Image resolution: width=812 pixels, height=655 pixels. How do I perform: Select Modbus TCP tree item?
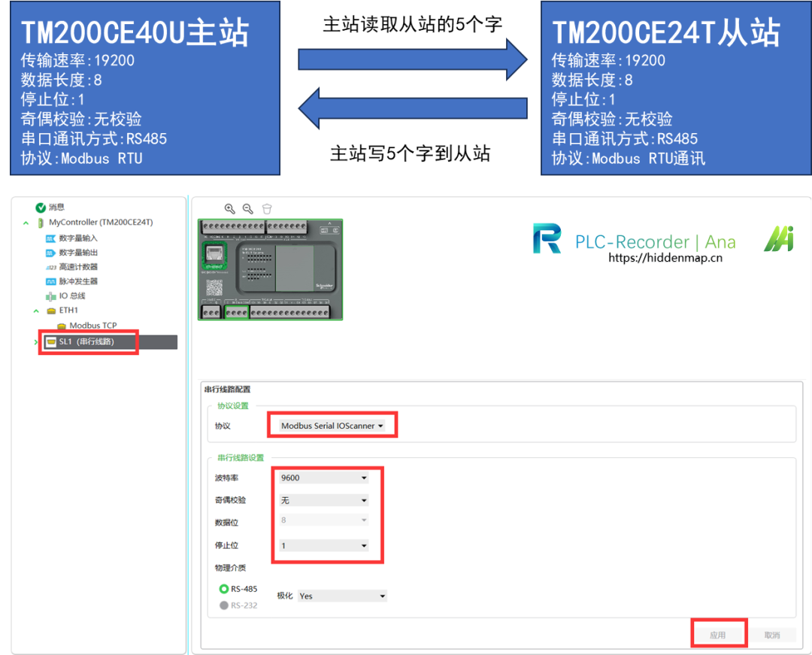tap(93, 325)
